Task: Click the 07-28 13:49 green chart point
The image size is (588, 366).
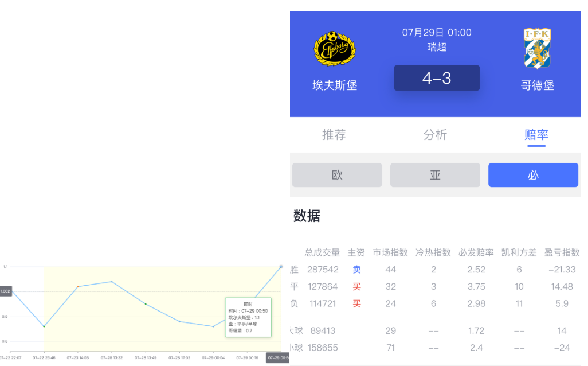Action: (x=146, y=304)
